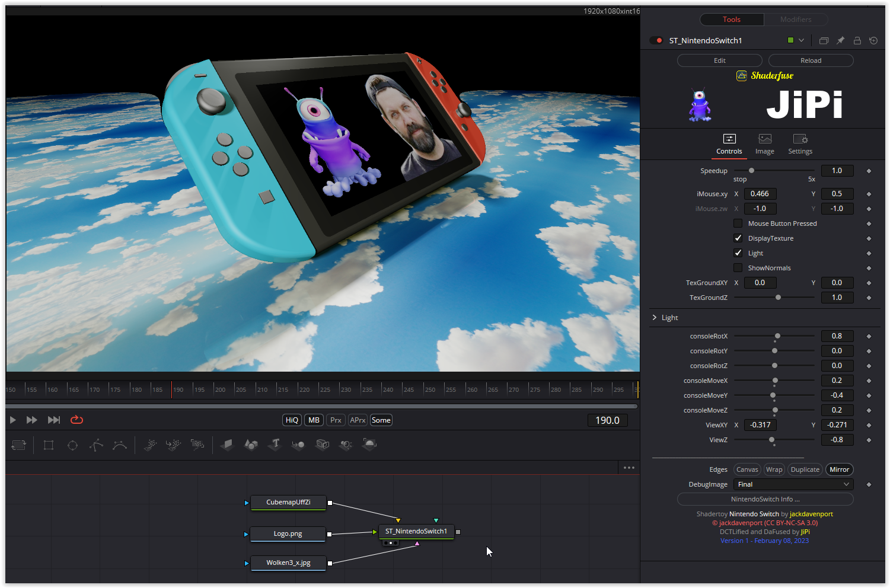Open the Some render mode selector

[381, 420]
